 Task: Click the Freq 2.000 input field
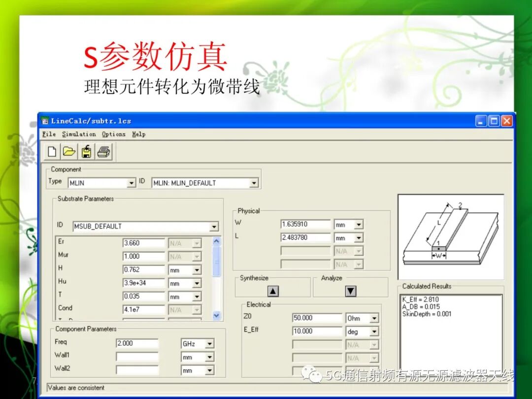click(x=137, y=343)
